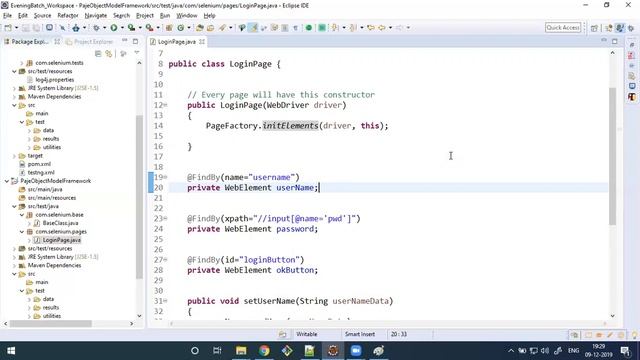Screen dimensions: 640x360
Task: Toggle Show Whitespace Characters pilcrow icon
Action: 295,28
